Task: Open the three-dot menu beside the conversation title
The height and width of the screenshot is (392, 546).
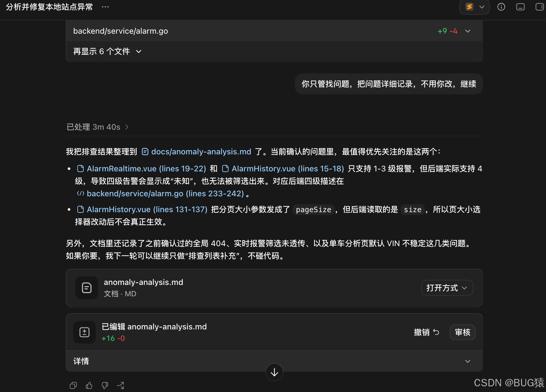Action: tap(105, 7)
